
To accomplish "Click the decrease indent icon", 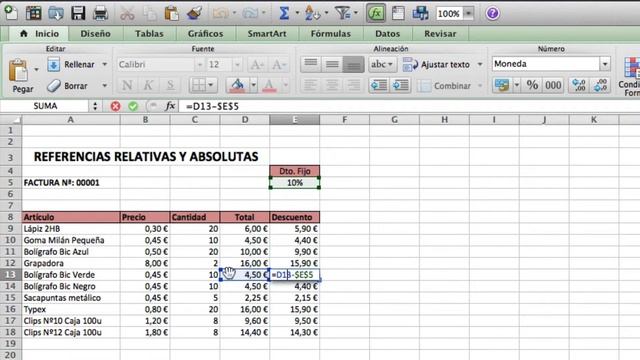I will pos(379,85).
